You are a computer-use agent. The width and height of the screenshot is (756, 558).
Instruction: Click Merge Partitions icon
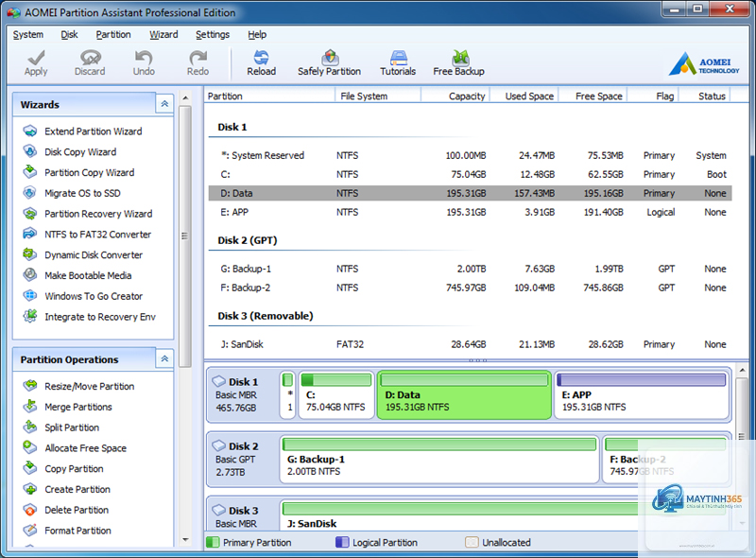pos(30,407)
